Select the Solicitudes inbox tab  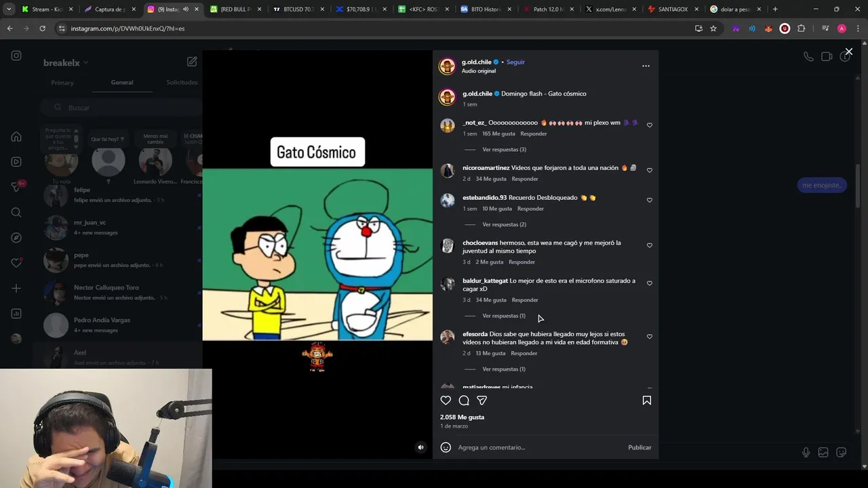pos(182,83)
